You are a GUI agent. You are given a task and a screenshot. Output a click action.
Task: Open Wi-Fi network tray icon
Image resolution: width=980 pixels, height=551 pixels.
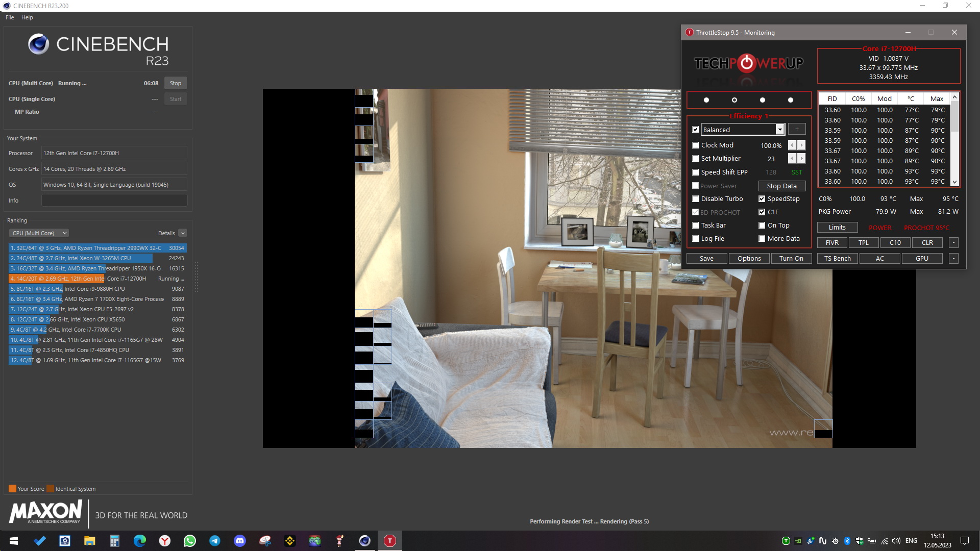point(884,541)
